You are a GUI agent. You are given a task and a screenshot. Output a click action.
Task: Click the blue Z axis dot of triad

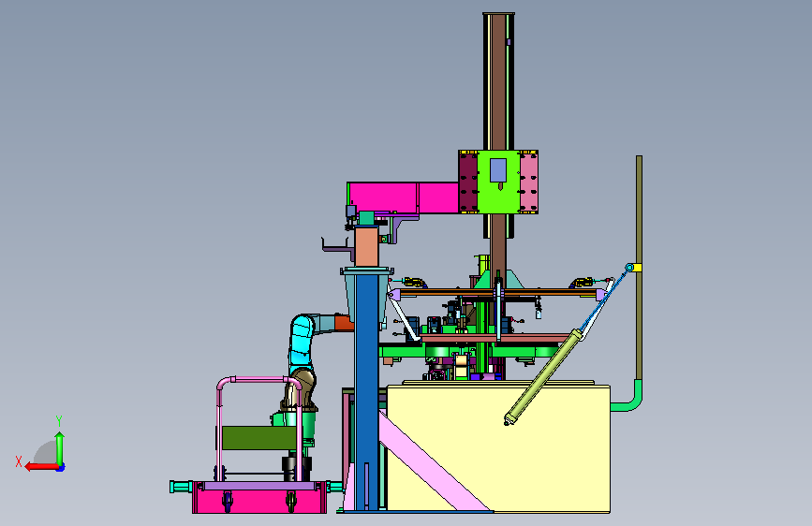pyautogui.click(x=61, y=468)
